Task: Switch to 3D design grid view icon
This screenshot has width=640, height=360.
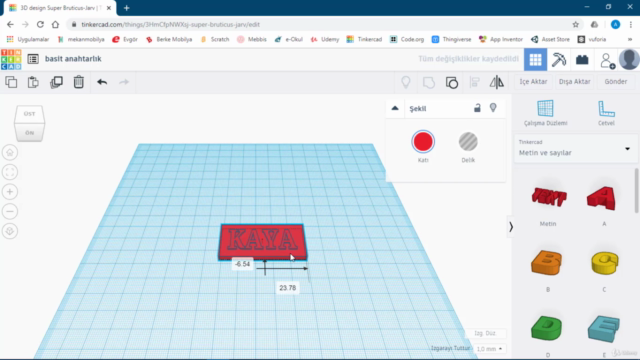Action: [536, 60]
